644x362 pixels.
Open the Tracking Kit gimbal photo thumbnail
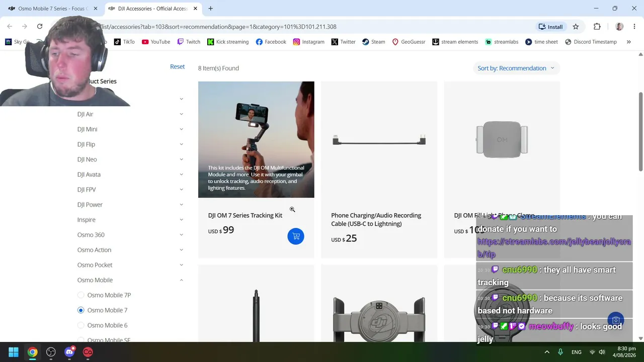coord(256,140)
